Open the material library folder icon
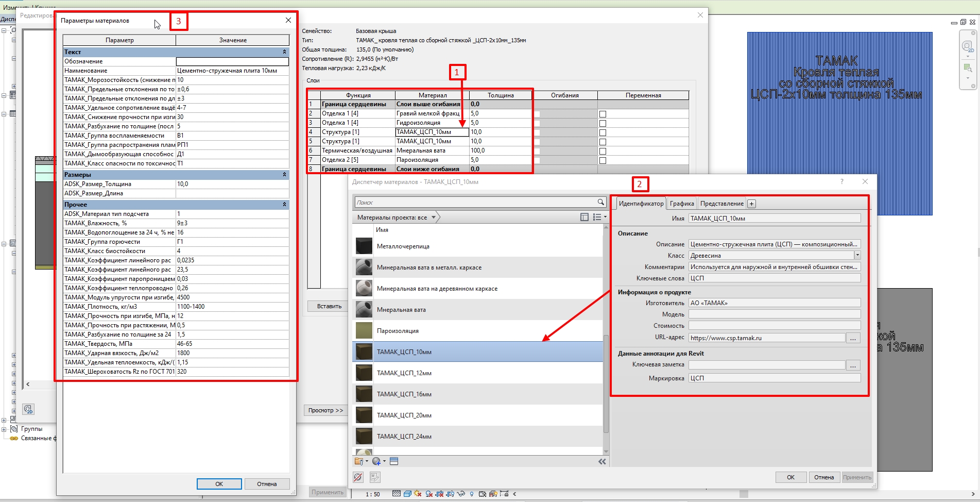 click(x=359, y=461)
